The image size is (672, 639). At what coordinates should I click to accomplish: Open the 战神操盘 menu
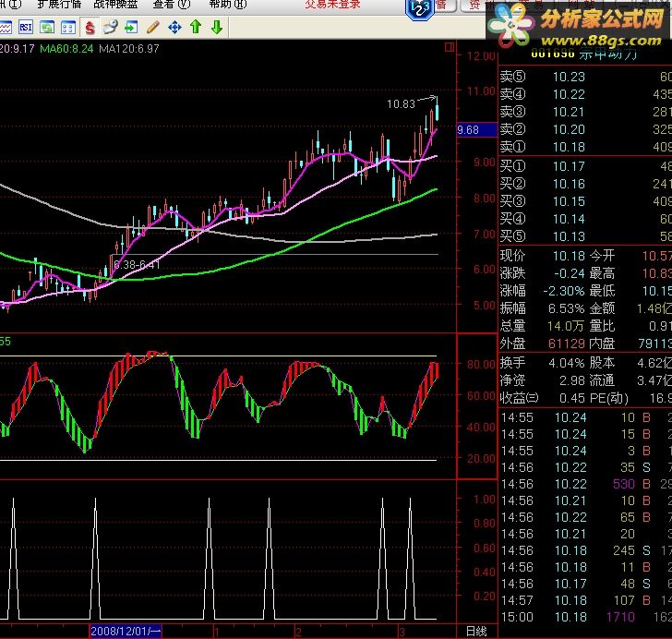click(115, 5)
